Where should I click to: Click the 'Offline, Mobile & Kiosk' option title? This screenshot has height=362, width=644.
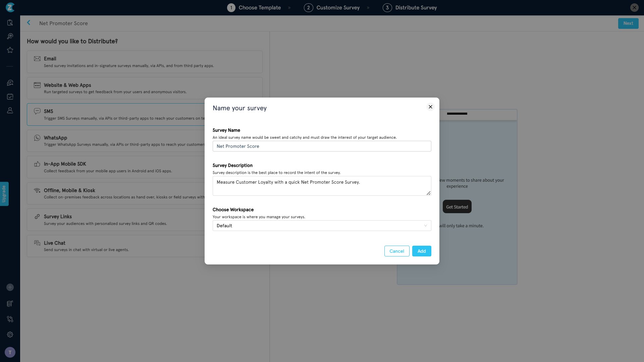pyautogui.click(x=69, y=190)
